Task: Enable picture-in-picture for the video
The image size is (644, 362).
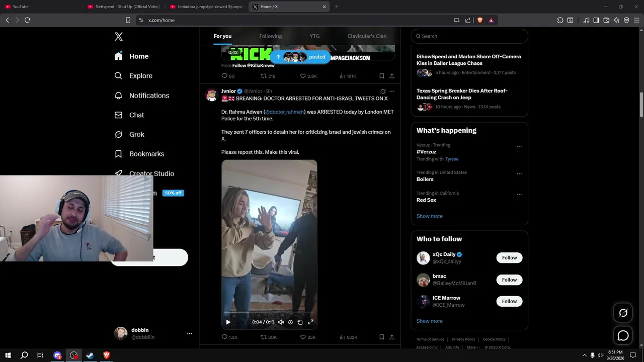Action: click(x=300, y=322)
